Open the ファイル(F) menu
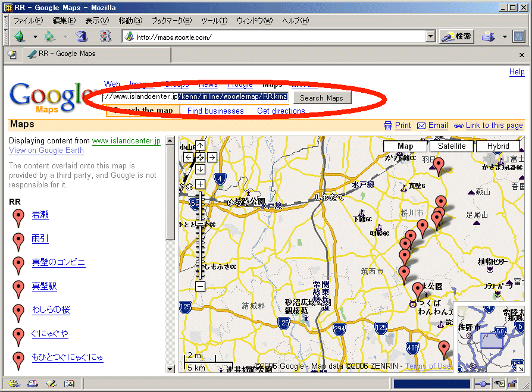Screen dimensions: 532x392 [x=28, y=21]
